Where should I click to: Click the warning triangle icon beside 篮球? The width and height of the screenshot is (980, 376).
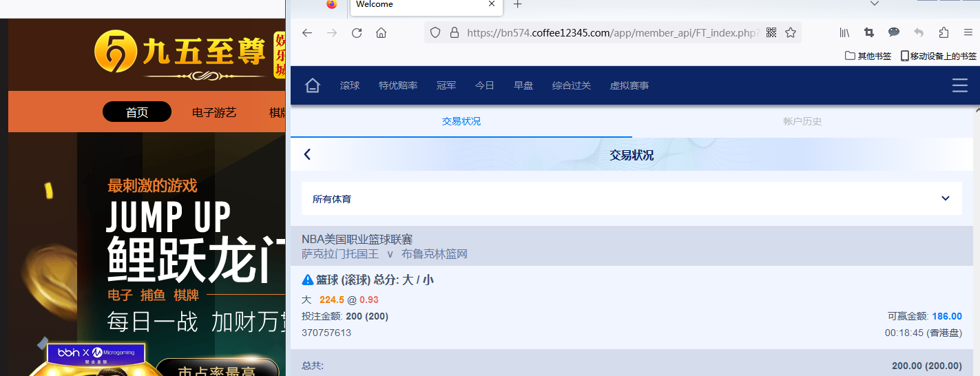click(x=308, y=280)
